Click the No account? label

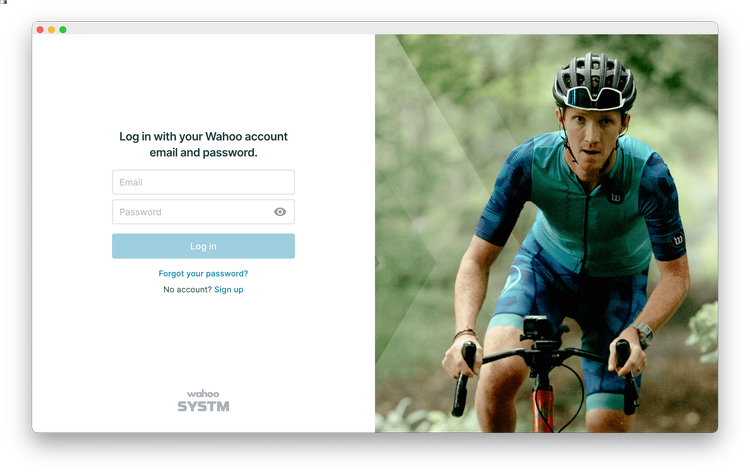pos(187,289)
